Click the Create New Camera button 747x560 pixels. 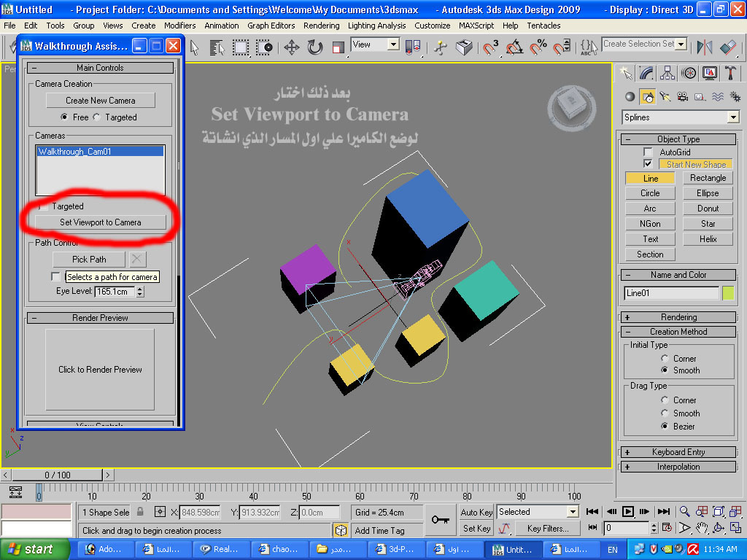coord(101,101)
